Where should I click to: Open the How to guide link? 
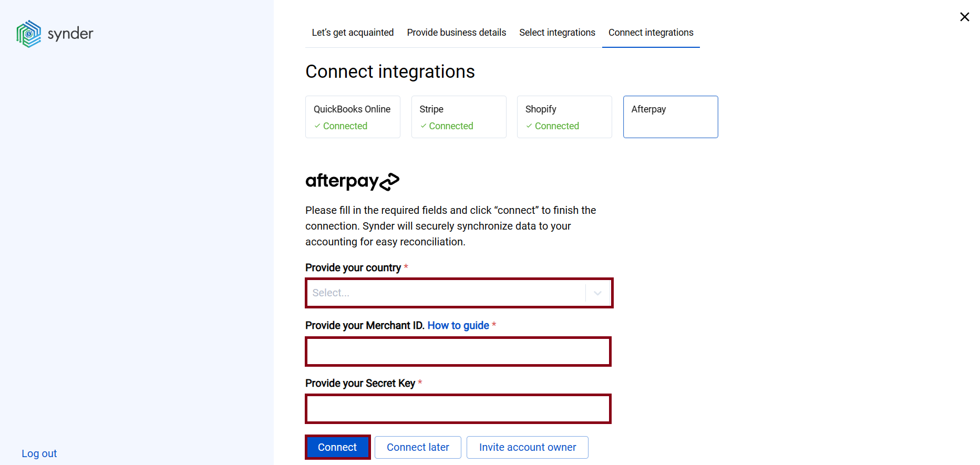tap(458, 325)
